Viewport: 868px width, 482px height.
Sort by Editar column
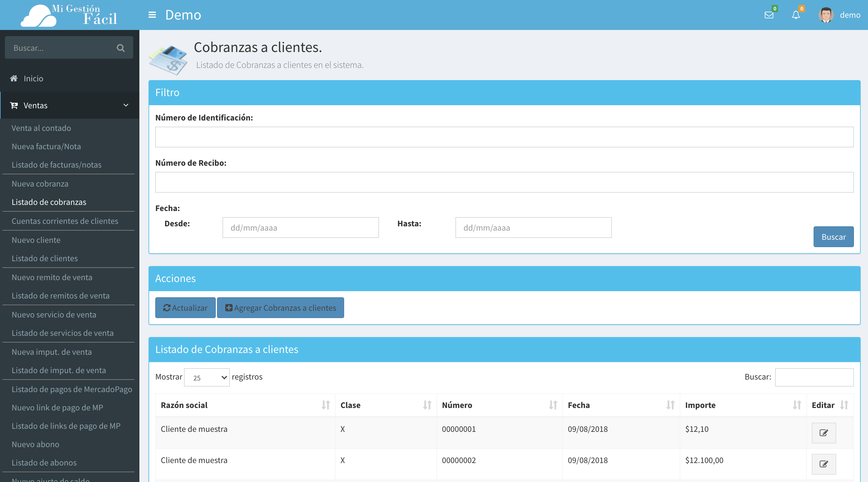[844, 405]
